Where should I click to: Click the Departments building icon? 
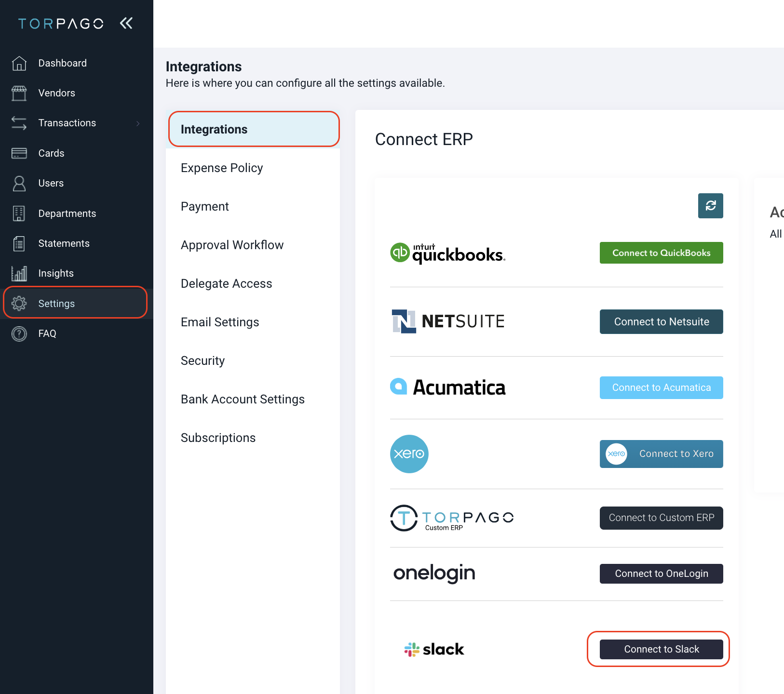19,214
